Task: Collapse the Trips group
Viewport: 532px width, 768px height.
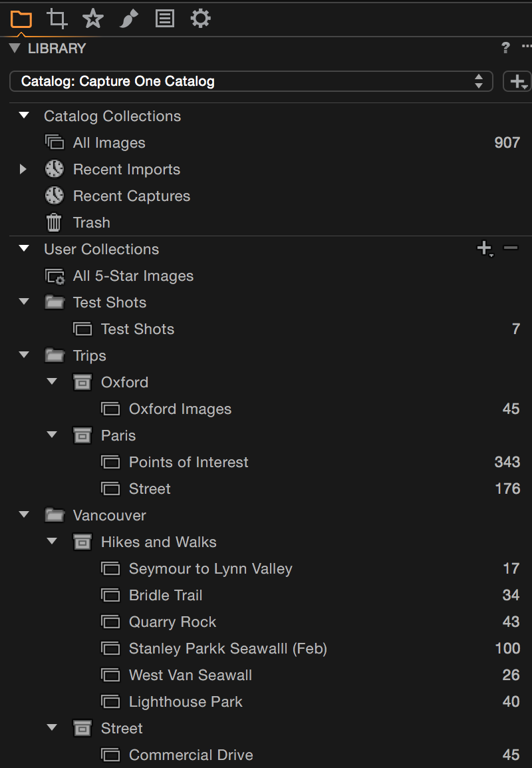Action: coord(24,355)
